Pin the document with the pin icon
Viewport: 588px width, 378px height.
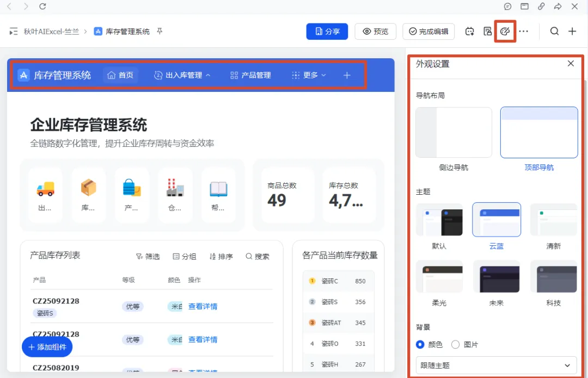coord(160,31)
